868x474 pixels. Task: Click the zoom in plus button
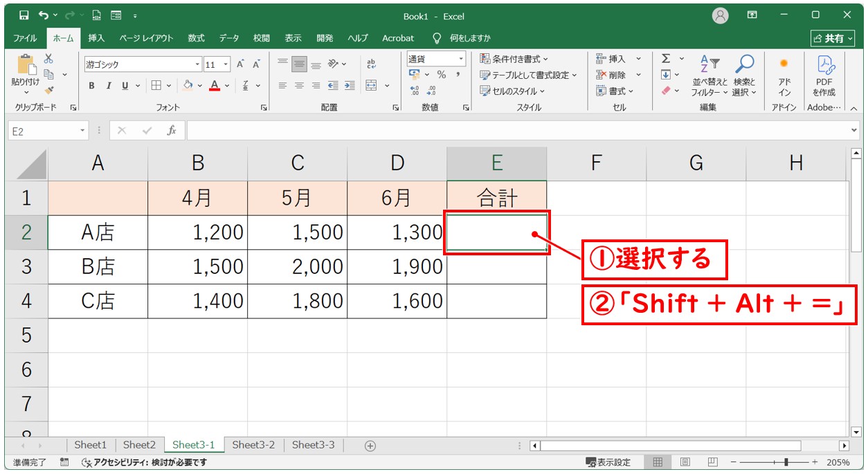click(x=815, y=462)
